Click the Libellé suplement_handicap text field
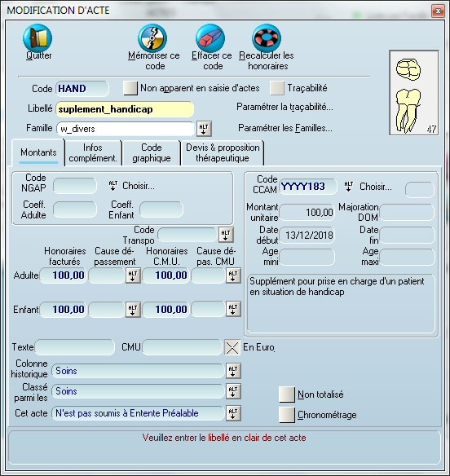 [125, 109]
